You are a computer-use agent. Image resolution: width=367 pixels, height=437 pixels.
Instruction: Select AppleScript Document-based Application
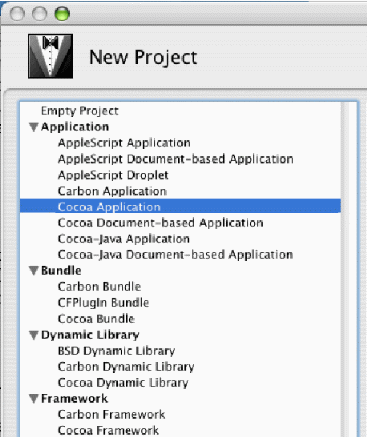(x=176, y=159)
